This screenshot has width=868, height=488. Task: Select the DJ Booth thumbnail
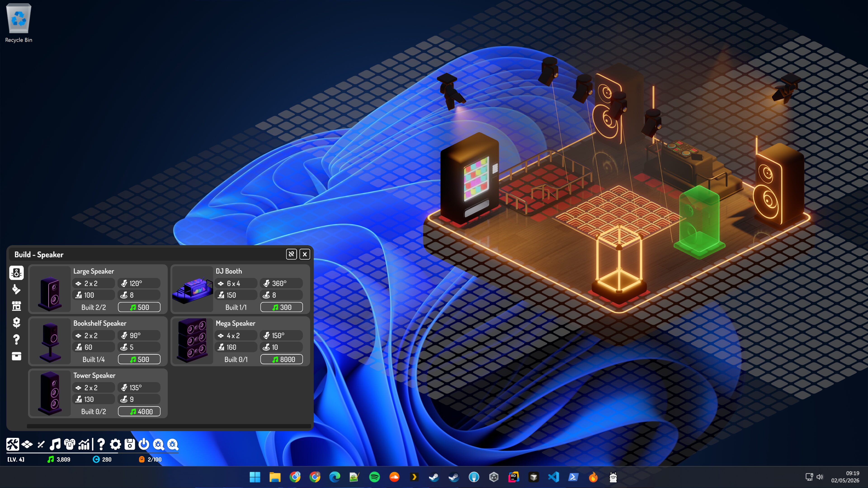(x=192, y=289)
